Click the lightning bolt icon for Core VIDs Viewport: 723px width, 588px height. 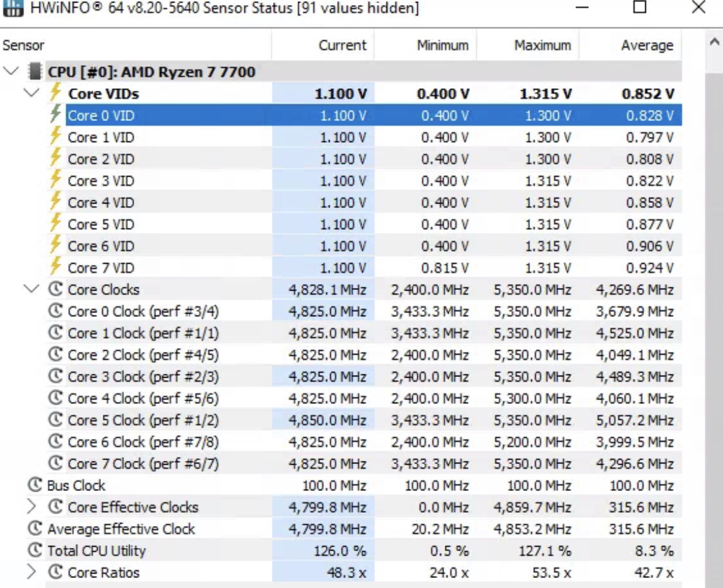pos(55,92)
